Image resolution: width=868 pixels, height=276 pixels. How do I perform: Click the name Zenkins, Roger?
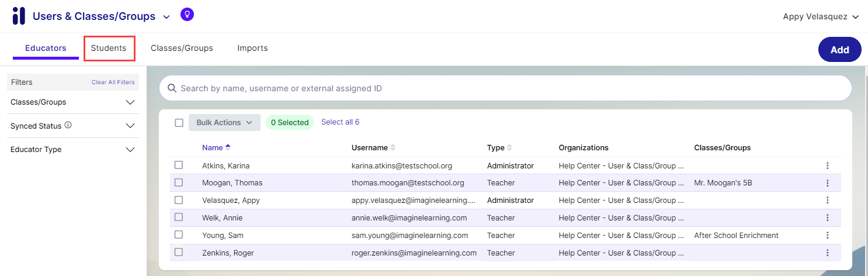pos(228,253)
